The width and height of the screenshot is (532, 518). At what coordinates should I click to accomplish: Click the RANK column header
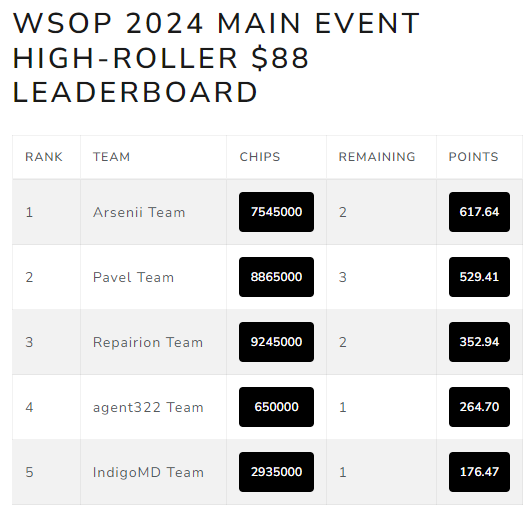[44, 157]
